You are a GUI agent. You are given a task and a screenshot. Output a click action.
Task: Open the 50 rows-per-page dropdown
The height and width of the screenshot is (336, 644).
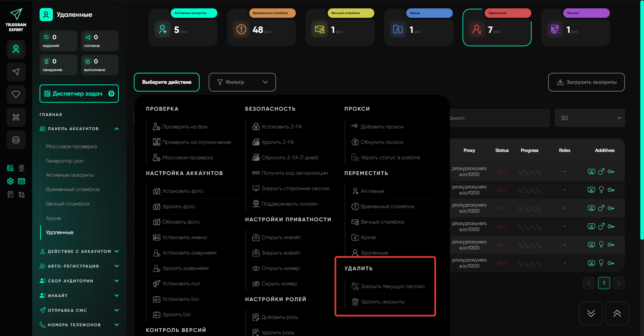coord(590,118)
